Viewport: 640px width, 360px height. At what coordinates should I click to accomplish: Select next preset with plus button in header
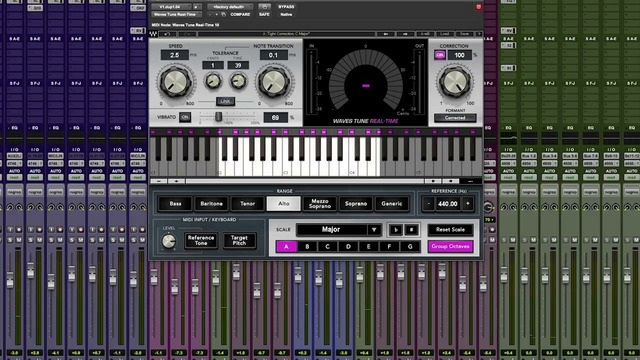[x=217, y=14]
